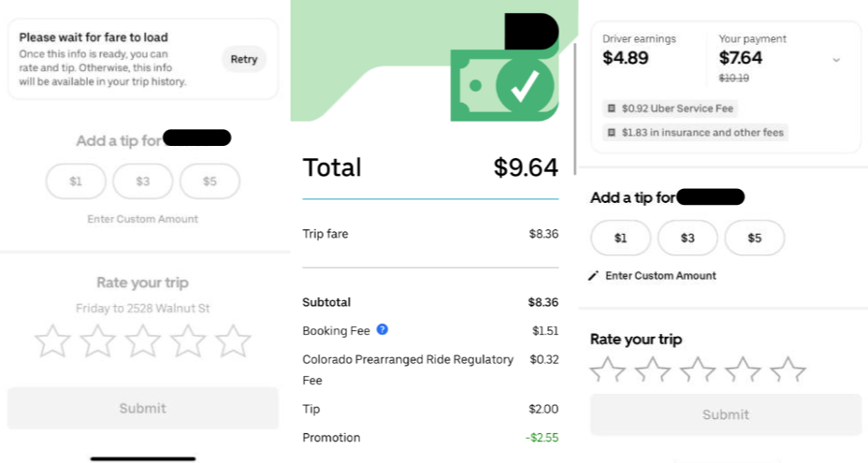Screen dimensions: 868x463
Task: Select the first star in the driver earnings panel
Action: (x=607, y=371)
